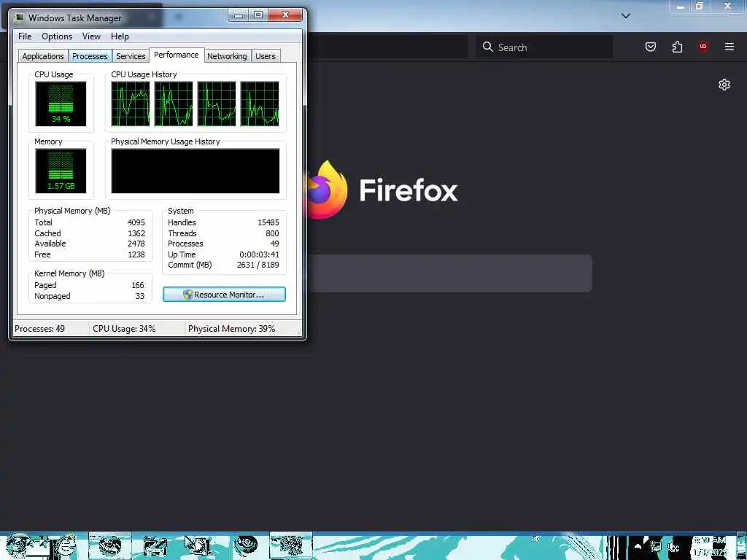
Task: Click the shield icon on Resource Monitor button
Action: tap(187, 295)
